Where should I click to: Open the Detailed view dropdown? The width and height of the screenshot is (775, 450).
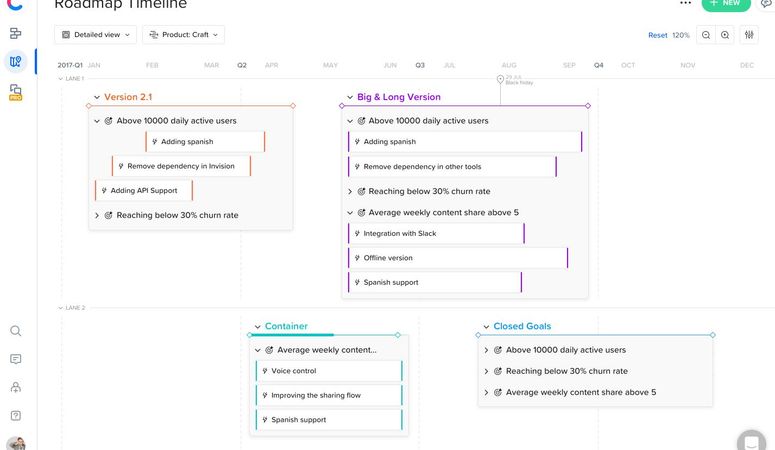(x=95, y=35)
